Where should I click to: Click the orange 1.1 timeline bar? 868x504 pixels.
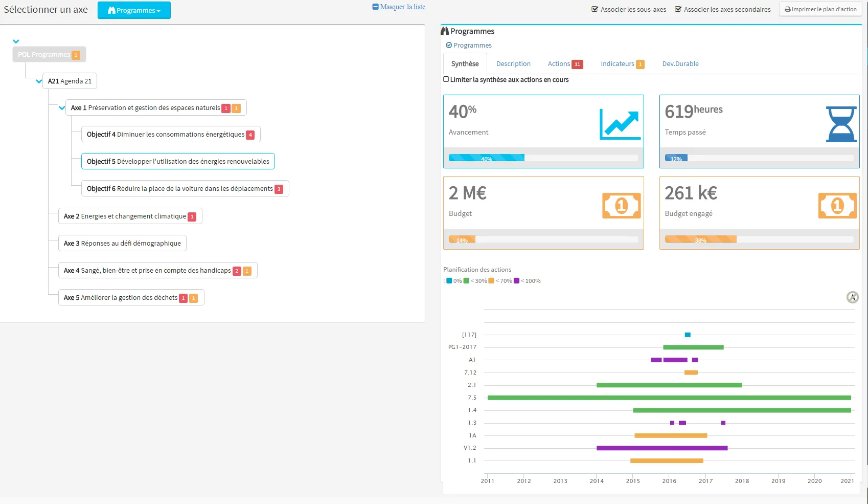[667, 461]
